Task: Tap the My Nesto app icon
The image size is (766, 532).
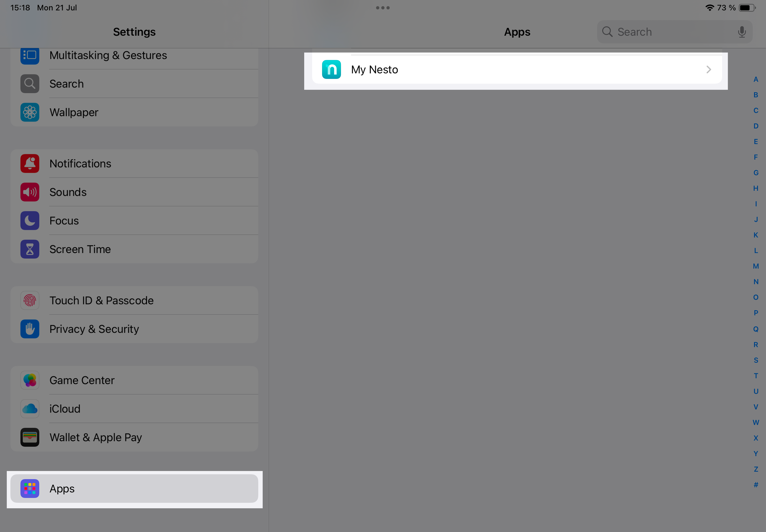Action: tap(331, 69)
